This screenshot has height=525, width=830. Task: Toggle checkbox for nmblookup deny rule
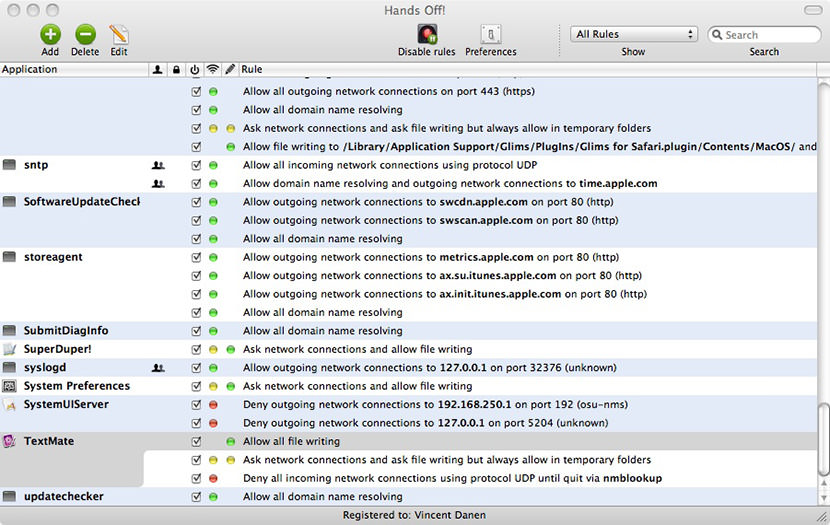[x=196, y=478]
